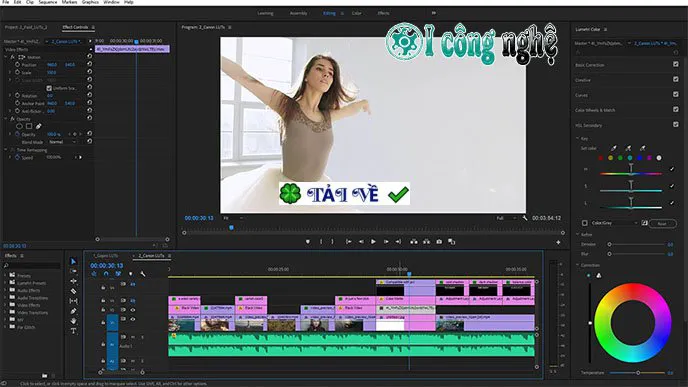
Task: Toggle the Color/Gray mask view checkbox
Action: click(x=585, y=223)
